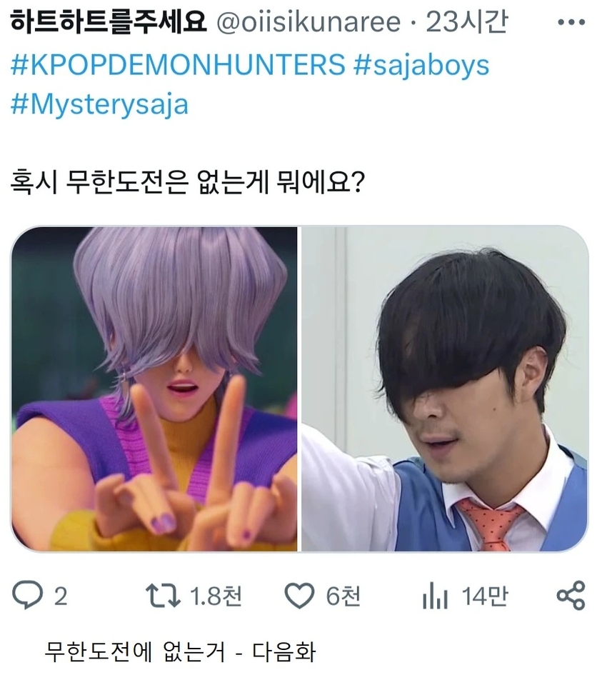Click the share icon

[571, 596]
